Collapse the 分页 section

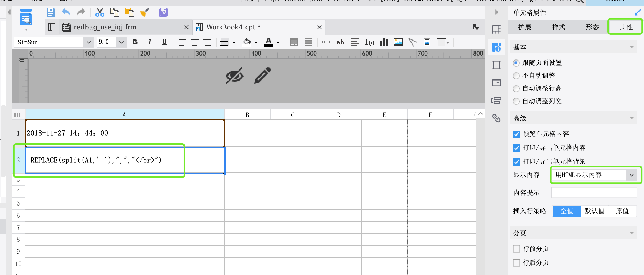click(x=632, y=233)
